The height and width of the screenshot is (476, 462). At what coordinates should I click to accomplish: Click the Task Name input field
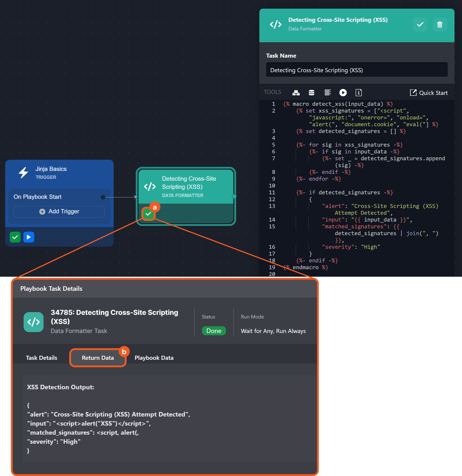click(x=356, y=70)
